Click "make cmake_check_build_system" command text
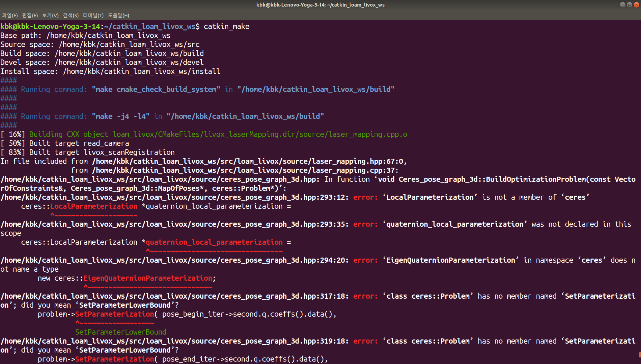Image resolution: width=641 pixels, height=364 pixels. pyautogui.click(x=156, y=90)
